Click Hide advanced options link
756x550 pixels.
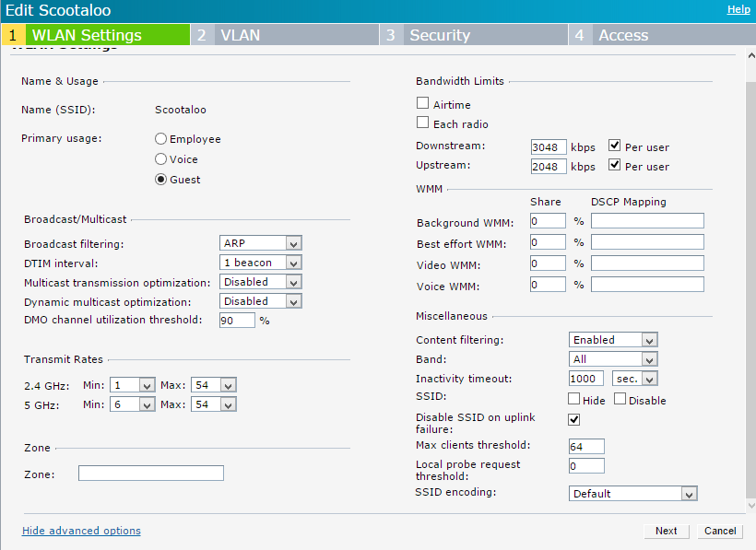pos(81,531)
